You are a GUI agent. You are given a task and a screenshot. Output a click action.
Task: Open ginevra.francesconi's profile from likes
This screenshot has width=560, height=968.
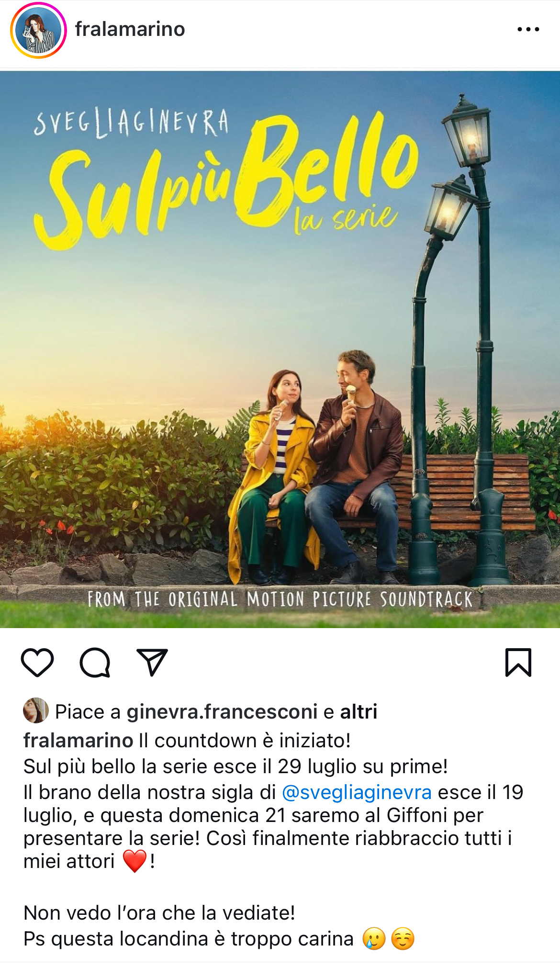(222, 712)
